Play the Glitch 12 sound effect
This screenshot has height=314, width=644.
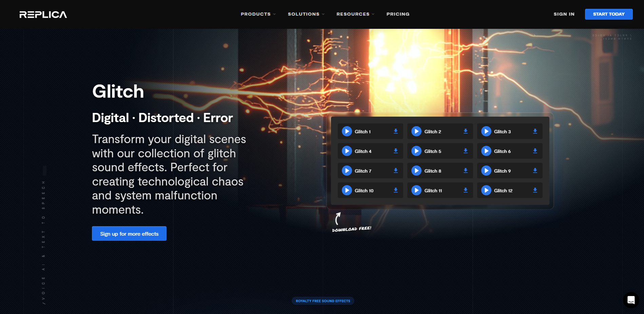[486, 190]
